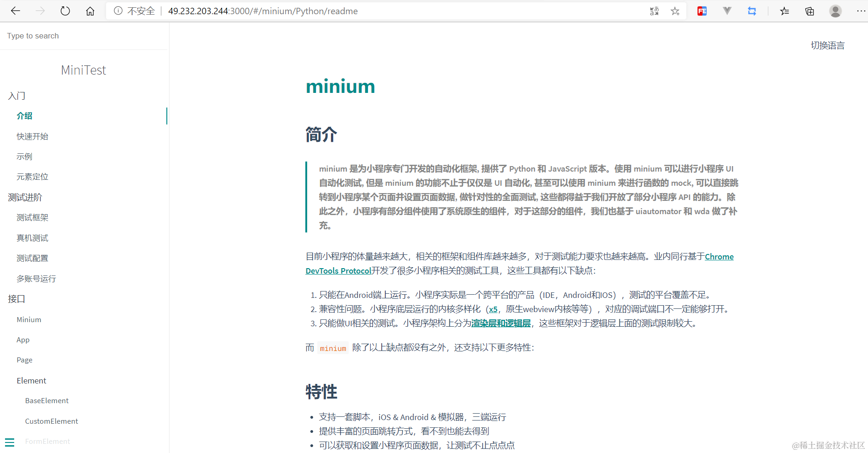Screen dimensions: 868x453
Task: Open the browser settings and more menu
Action: 860,11
